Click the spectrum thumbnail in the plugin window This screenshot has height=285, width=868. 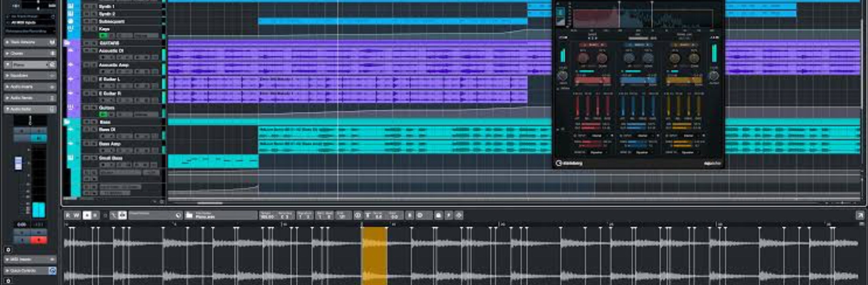[560, 17]
